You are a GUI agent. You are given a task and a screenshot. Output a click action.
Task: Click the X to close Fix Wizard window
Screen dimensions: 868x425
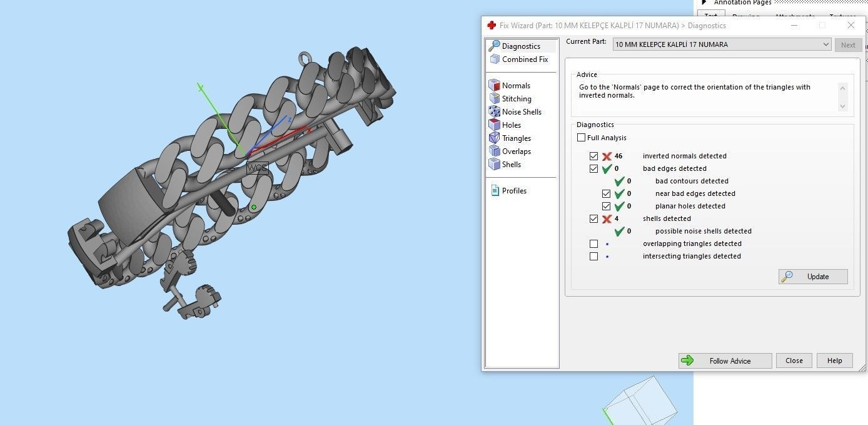[x=851, y=26]
